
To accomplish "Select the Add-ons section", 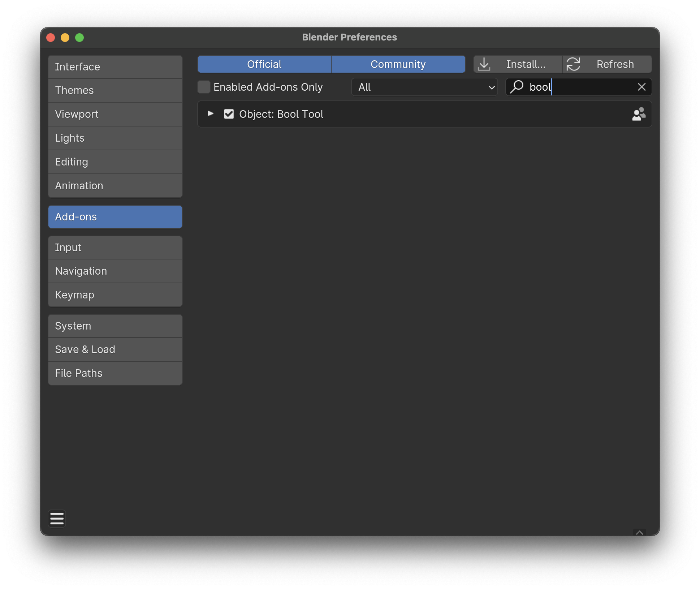I will coord(115,217).
